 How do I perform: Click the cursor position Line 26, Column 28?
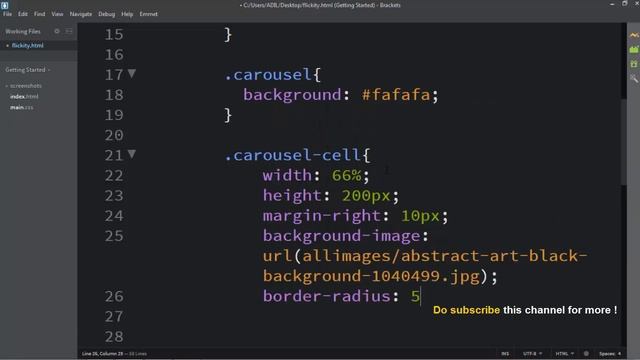coord(102,353)
